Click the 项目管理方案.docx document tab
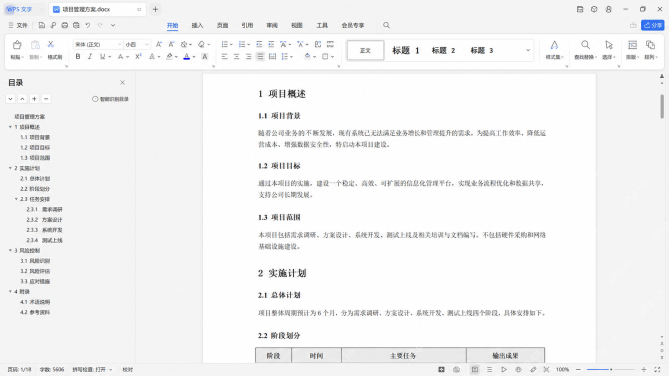 tap(97, 9)
